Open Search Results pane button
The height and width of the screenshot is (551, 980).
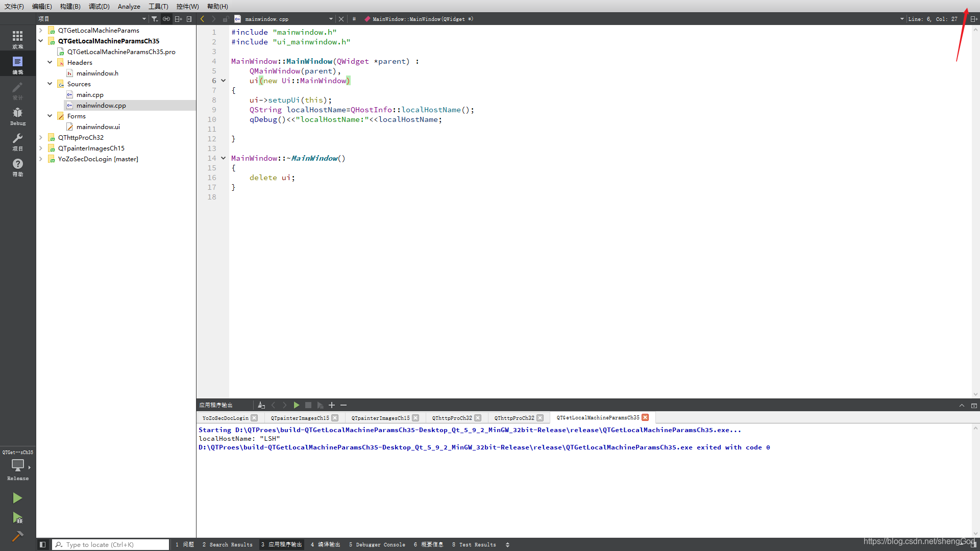point(227,544)
